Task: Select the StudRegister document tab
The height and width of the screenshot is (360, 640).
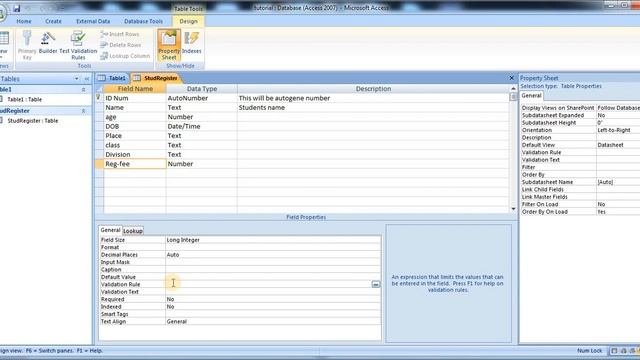Action: (156, 78)
